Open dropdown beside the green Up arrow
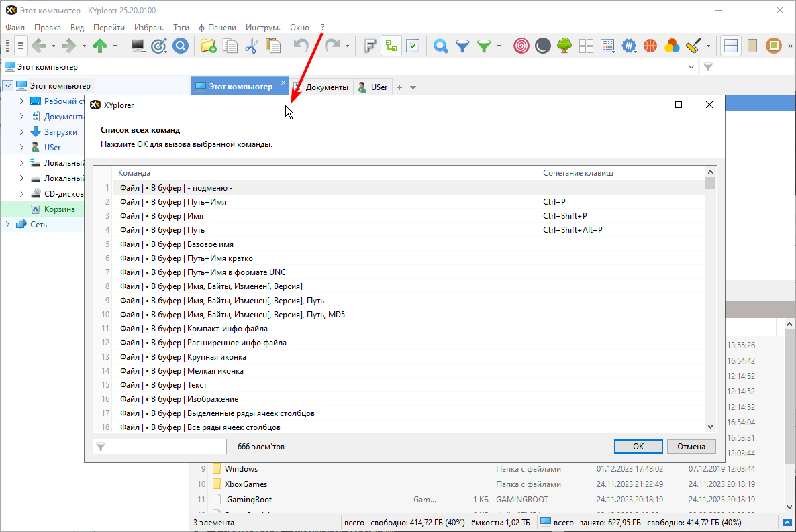The height and width of the screenshot is (532, 796). (115, 46)
